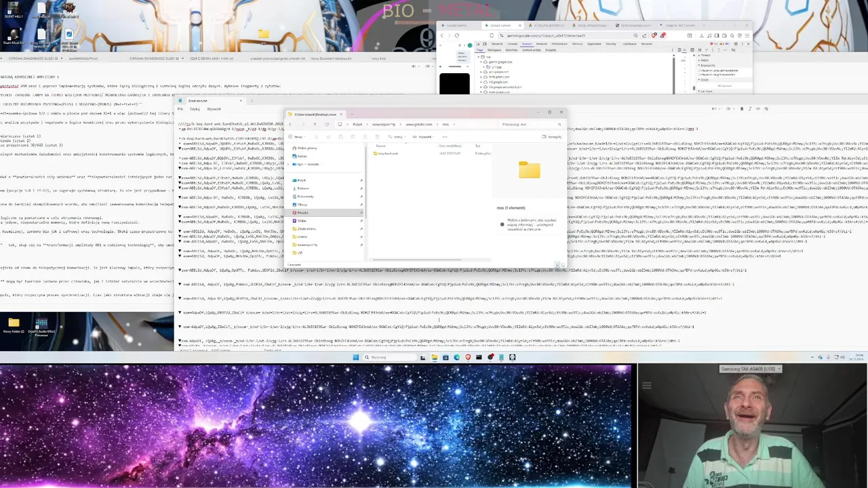
Task: Go back in File Explorer
Action: coord(290,125)
